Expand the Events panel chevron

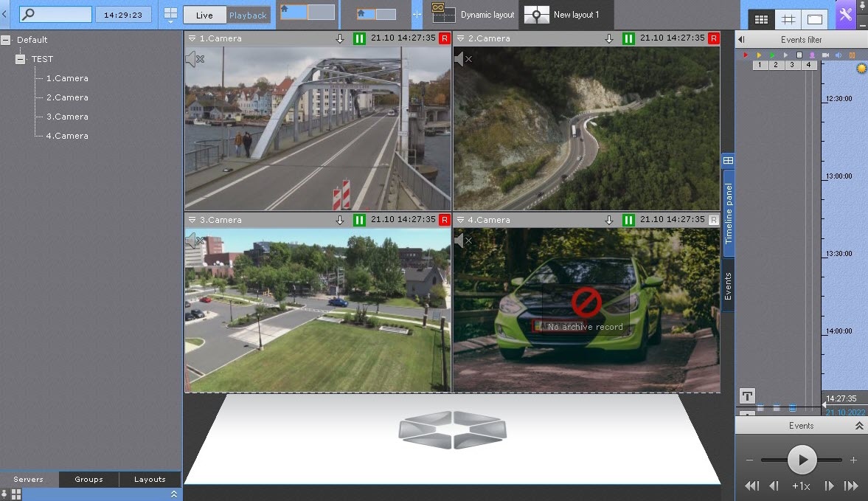click(858, 426)
